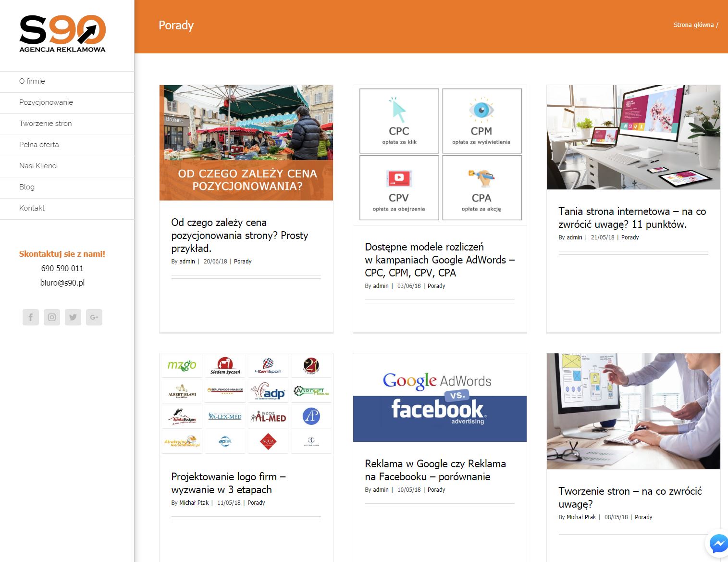Click Porady category on the 20/06/18 post
Screen dimensions: 728x562
point(243,262)
